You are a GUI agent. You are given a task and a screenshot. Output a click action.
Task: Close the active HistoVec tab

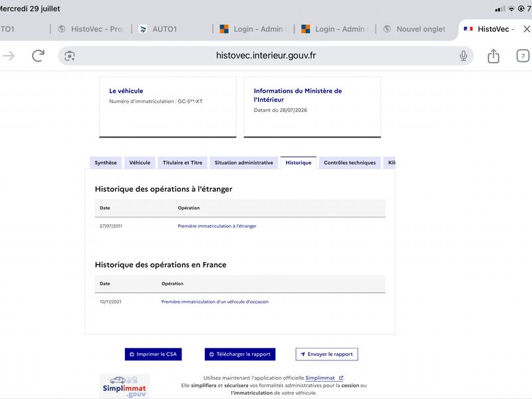pos(527,29)
